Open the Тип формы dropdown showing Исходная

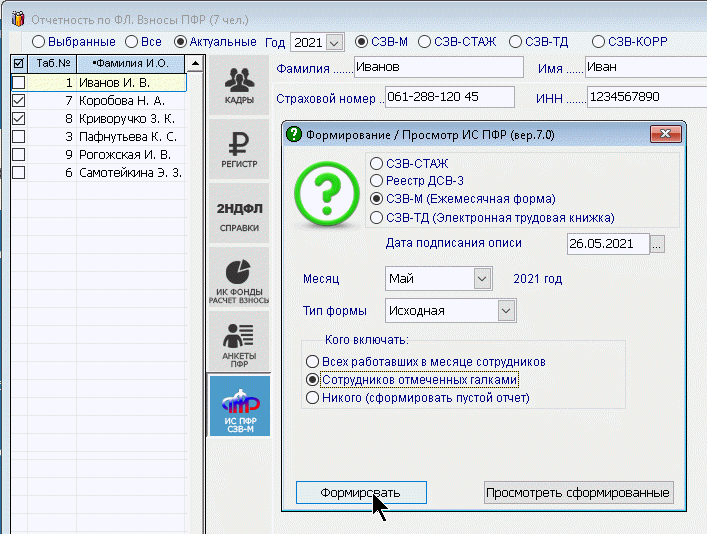point(506,311)
